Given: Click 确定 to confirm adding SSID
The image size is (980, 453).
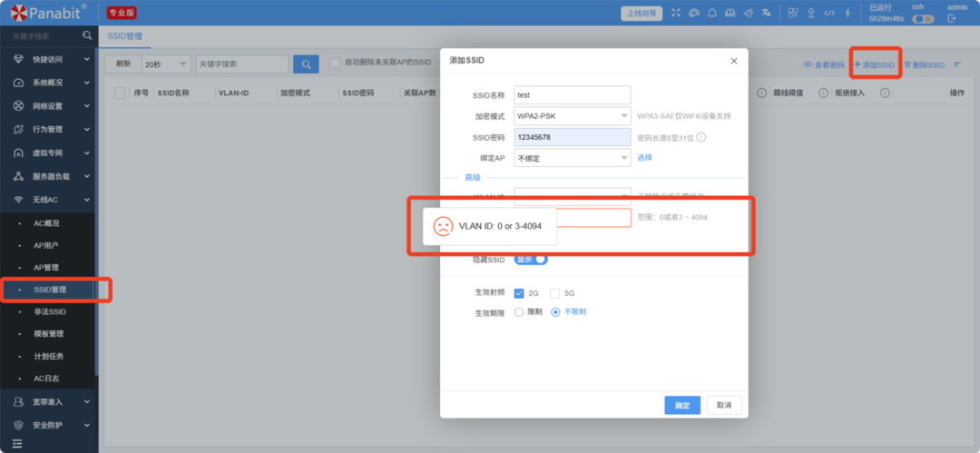Looking at the screenshot, I should [682, 405].
